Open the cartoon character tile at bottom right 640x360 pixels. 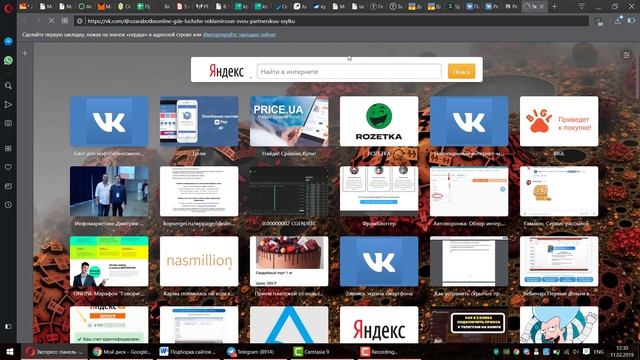point(559,325)
